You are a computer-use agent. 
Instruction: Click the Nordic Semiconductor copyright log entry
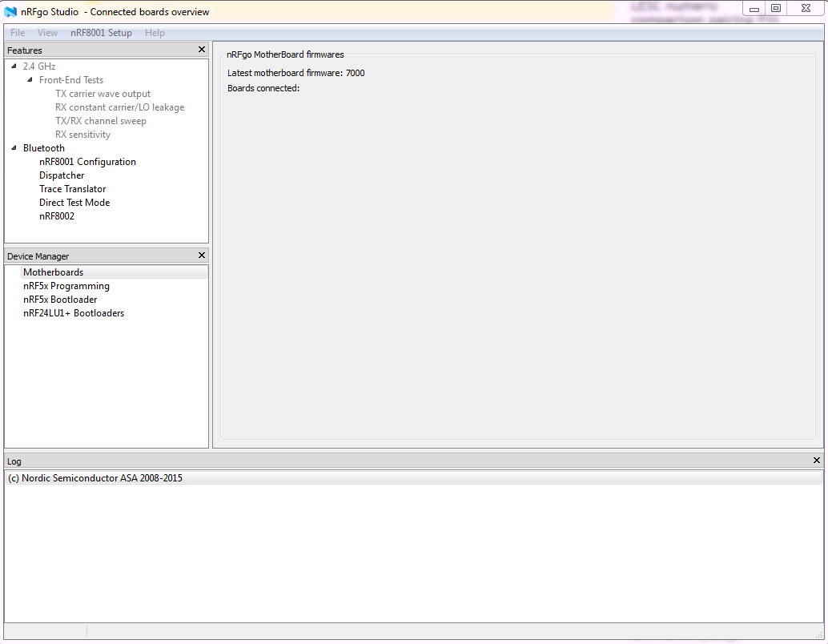[413, 478]
